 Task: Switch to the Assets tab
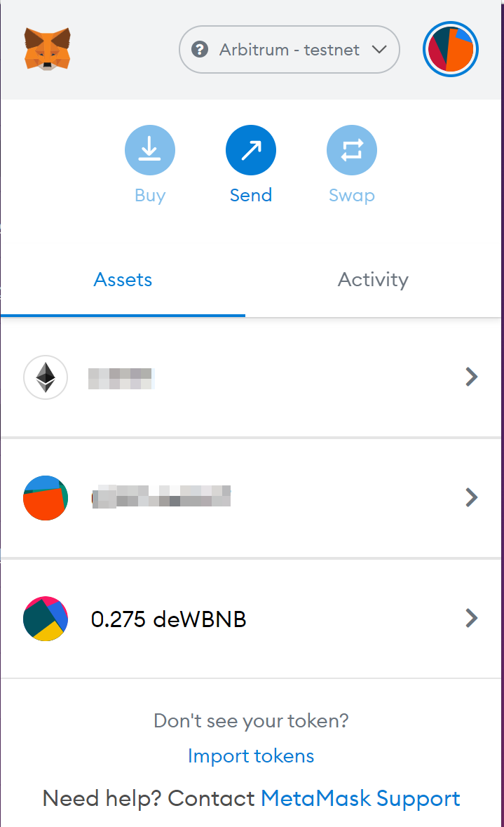(x=123, y=280)
